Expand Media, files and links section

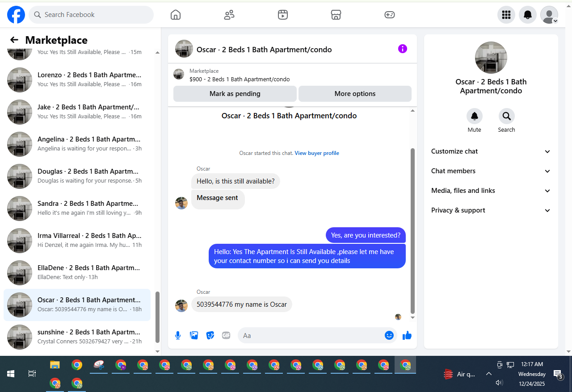tap(491, 191)
